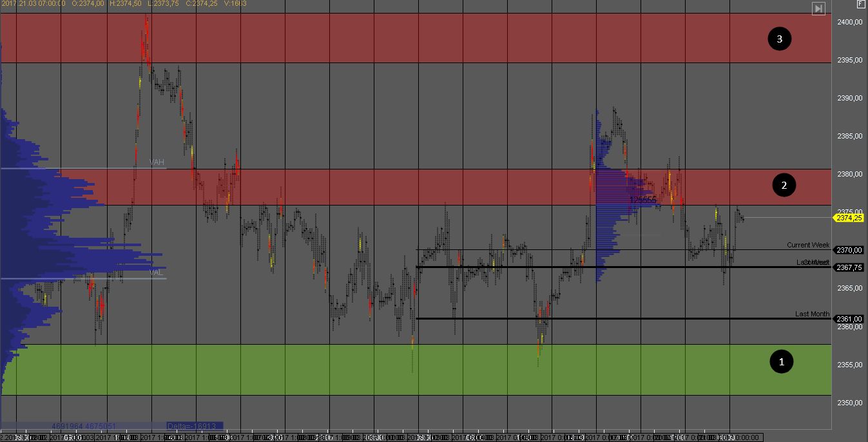Click the VAH value area label
This screenshot has height=442, width=868.
click(x=157, y=162)
